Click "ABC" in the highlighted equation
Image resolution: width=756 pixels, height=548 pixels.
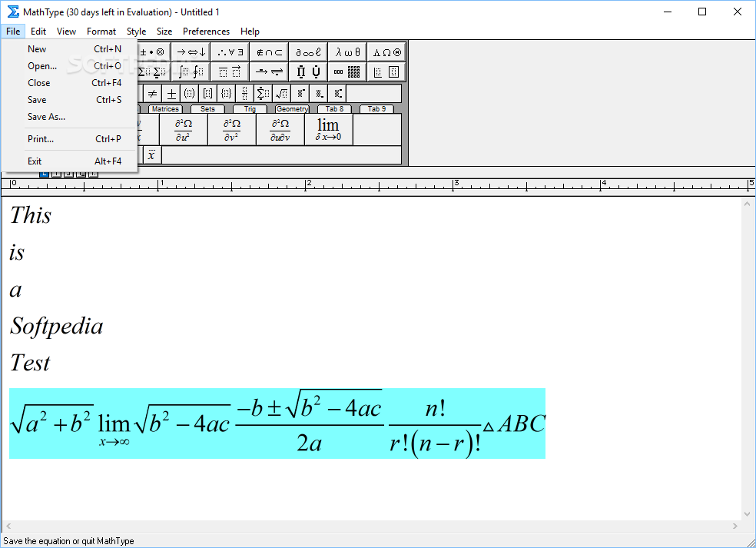tap(521, 424)
